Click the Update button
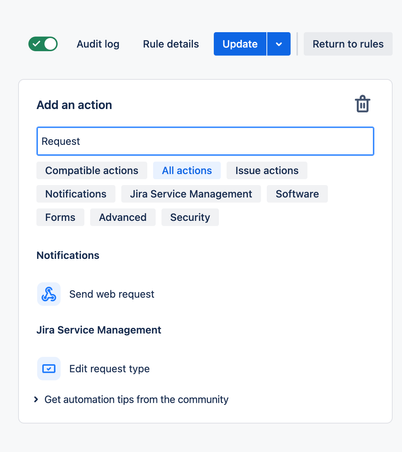The height and width of the screenshot is (452, 402). click(240, 44)
